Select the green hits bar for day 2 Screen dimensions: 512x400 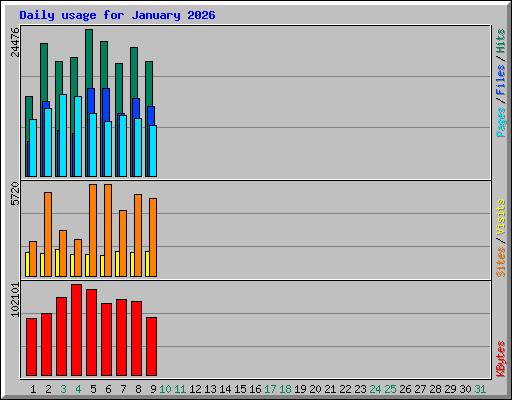44,72
